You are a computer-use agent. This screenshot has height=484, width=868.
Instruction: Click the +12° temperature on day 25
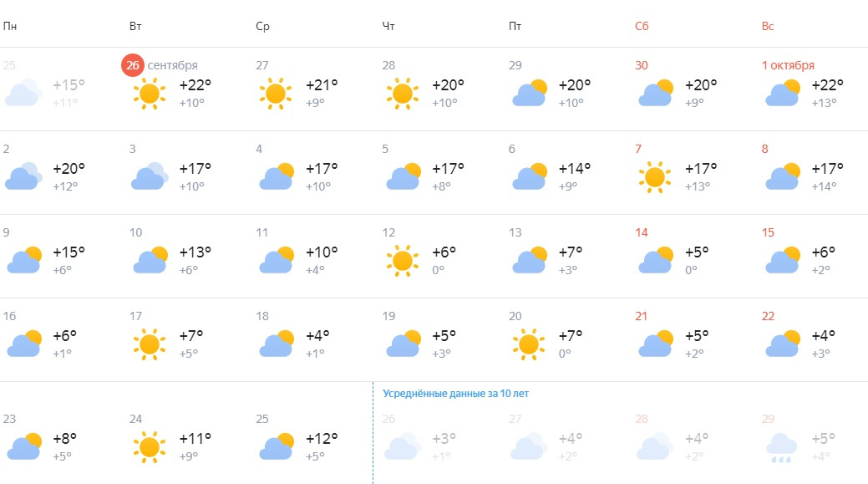pos(322,439)
